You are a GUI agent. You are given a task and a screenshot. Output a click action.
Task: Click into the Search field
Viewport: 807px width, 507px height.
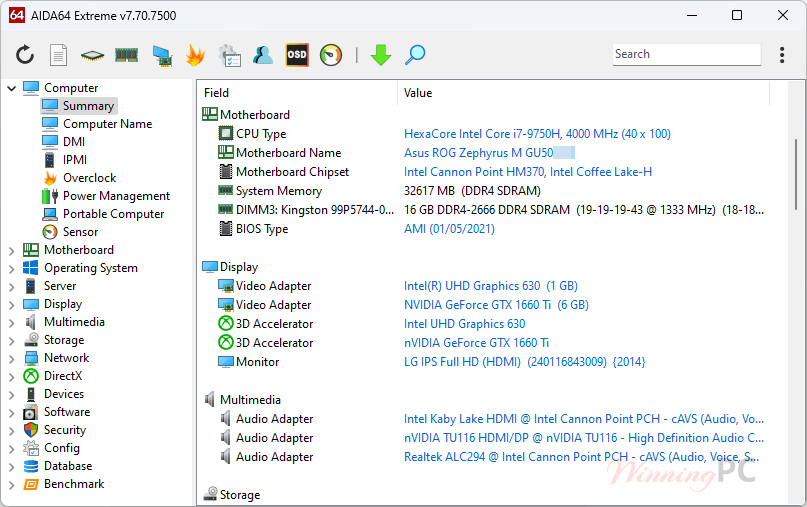[x=687, y=54]
